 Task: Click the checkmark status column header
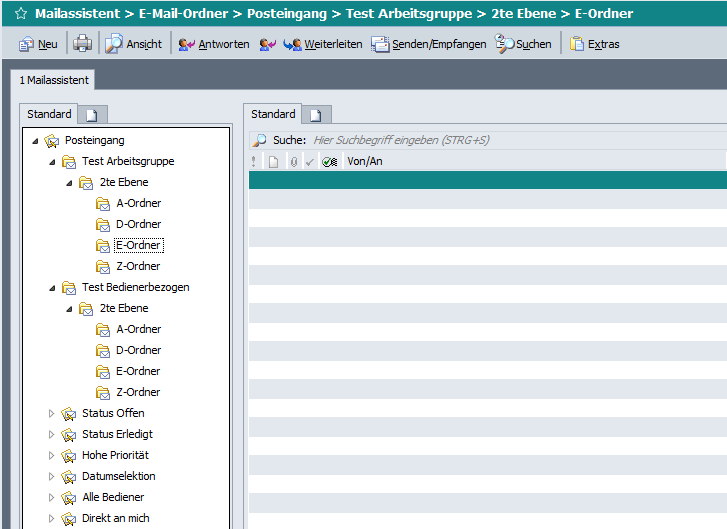point(310,162)
